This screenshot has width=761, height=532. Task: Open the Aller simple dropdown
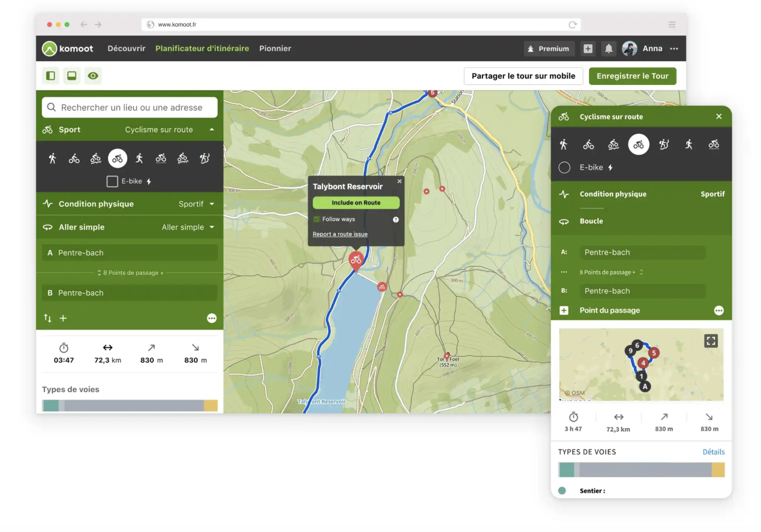point(212,227)
